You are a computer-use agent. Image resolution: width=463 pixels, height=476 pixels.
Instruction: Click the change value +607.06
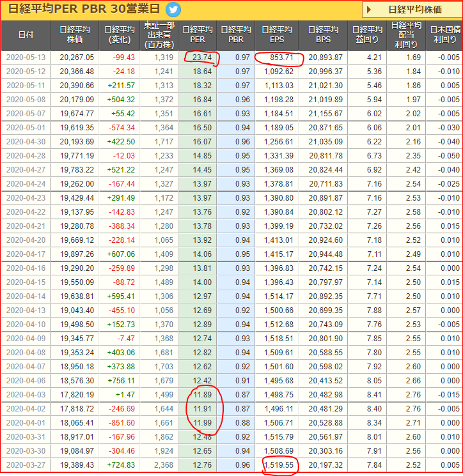coord(121,254)
